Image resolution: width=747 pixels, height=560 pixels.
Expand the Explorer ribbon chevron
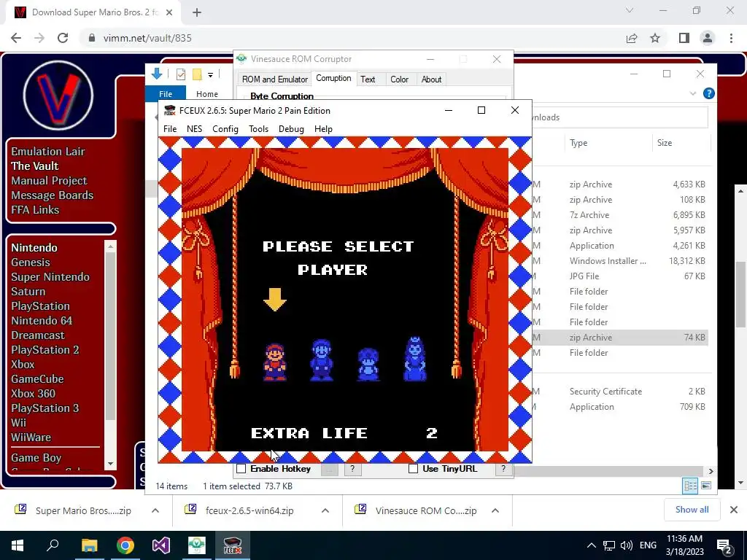[x=693, y=93]
